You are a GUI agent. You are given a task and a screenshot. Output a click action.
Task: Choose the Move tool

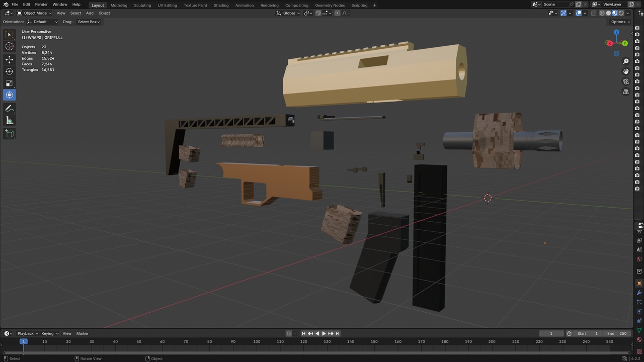pyautogui.click(x=10, y=59)
